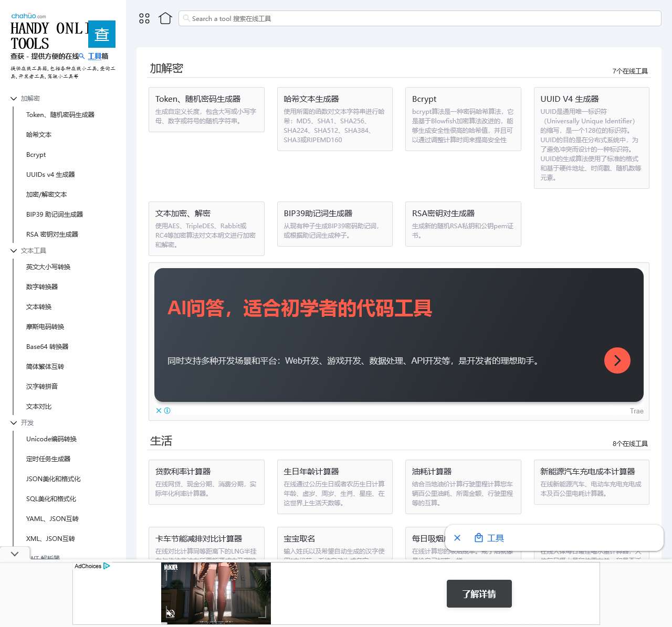Click the search input field at the top
672x627 pixels.
click(367, 18)
